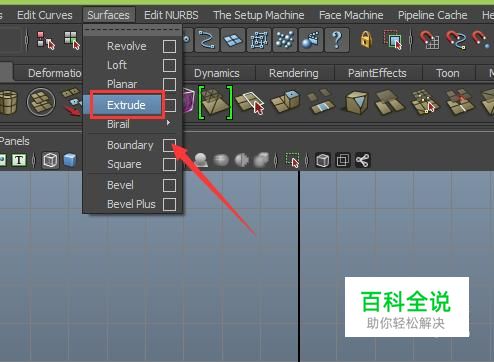Click the overlapping squares viewport icon
The width and height of the screenshot is (494, 362).
[x=342, y=160]
